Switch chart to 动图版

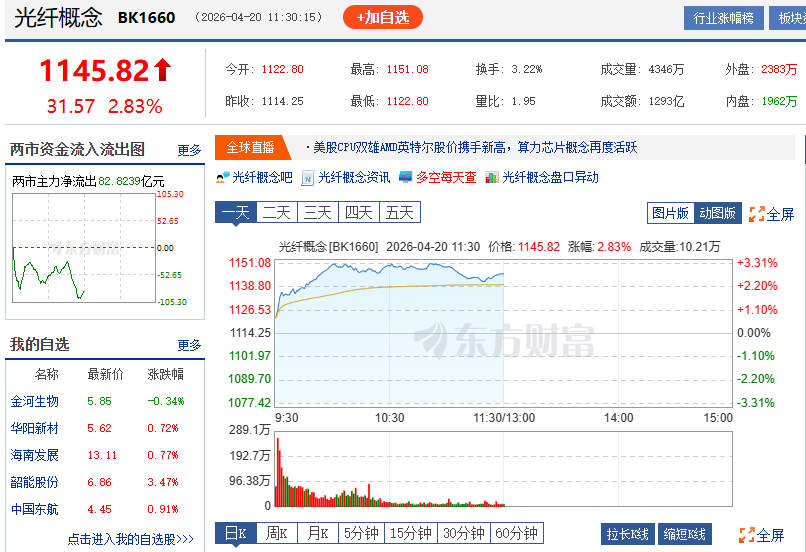pos(718,213)
